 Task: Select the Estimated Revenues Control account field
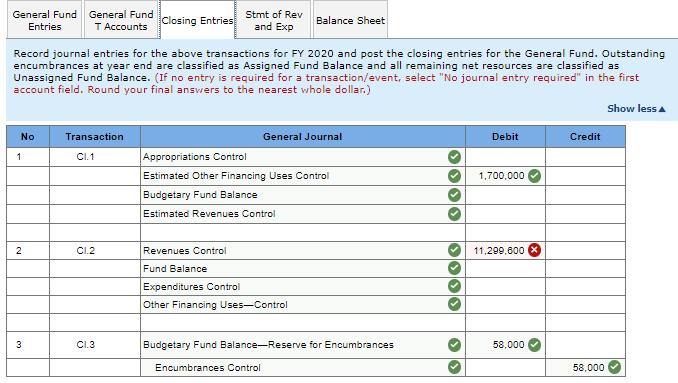[303, 214]
